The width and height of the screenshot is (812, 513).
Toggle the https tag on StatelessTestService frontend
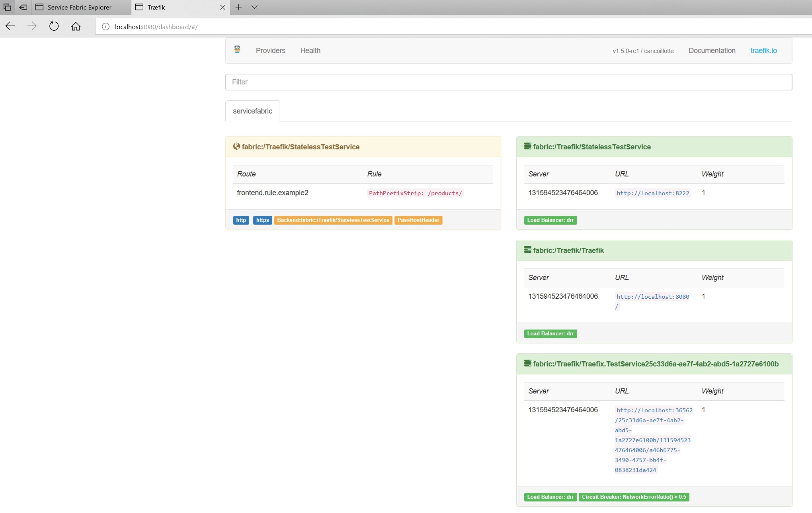[x=262, y=220]
